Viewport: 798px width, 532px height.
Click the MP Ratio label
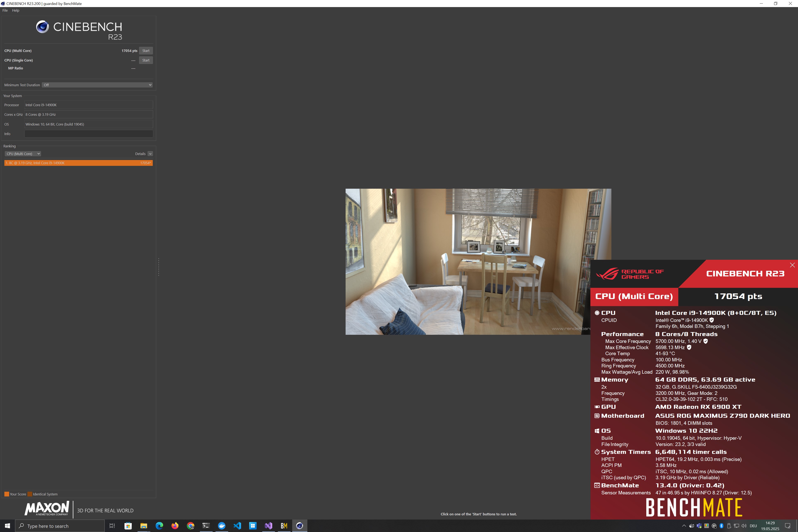pos(16,68)
